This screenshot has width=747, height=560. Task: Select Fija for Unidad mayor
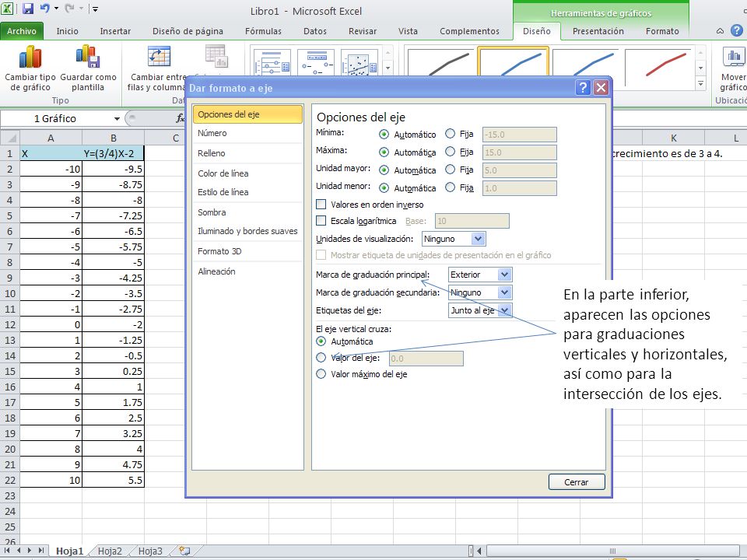(451, 170)
